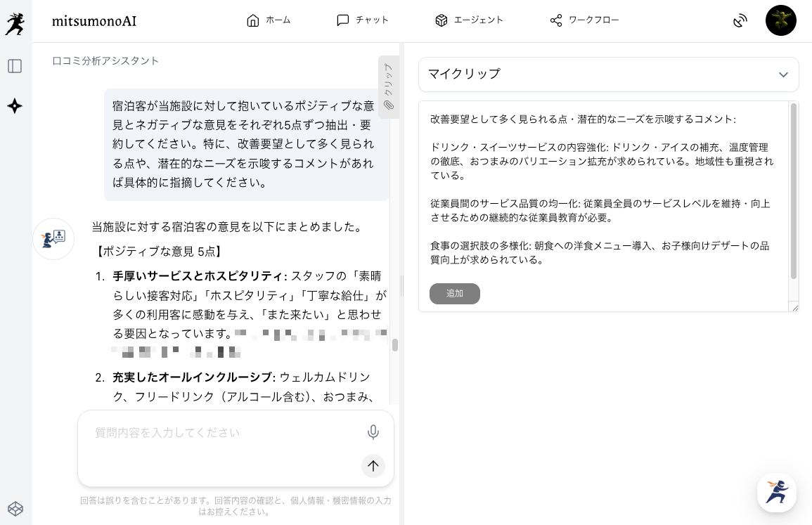This screenshot has height=525, width=812.
Task: Open the ワークフロー menu item
Action: [584, 20]
